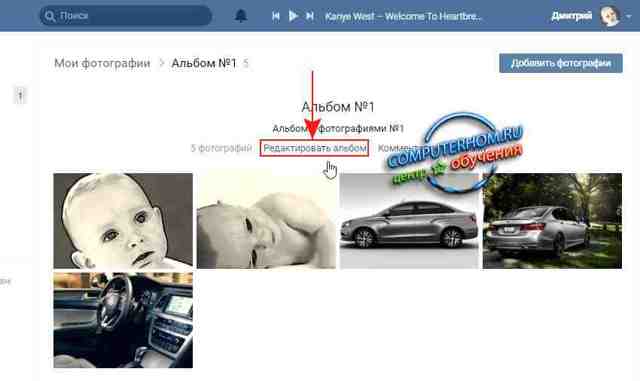Image resolution: width=640 pixels, height=381 pixels.
Task: Open the car interior photo
Action: [123, 320]
